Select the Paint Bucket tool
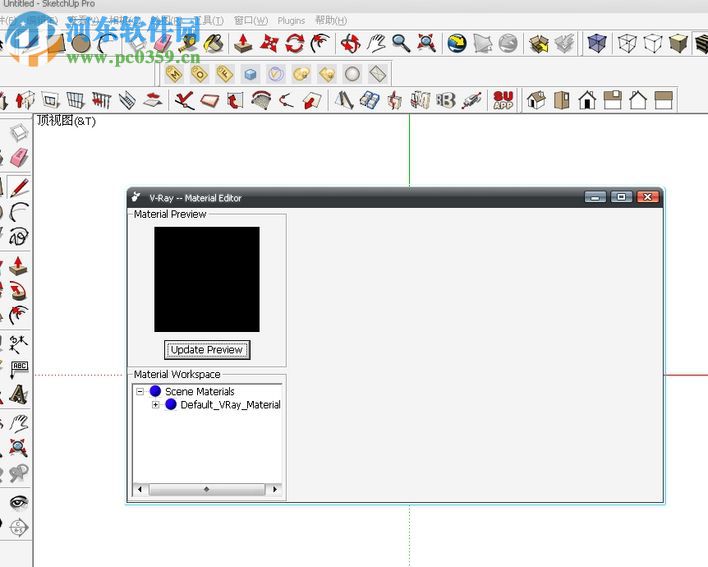Image resolution: width=708 pixels, height=567 pixels. [213, 43]
